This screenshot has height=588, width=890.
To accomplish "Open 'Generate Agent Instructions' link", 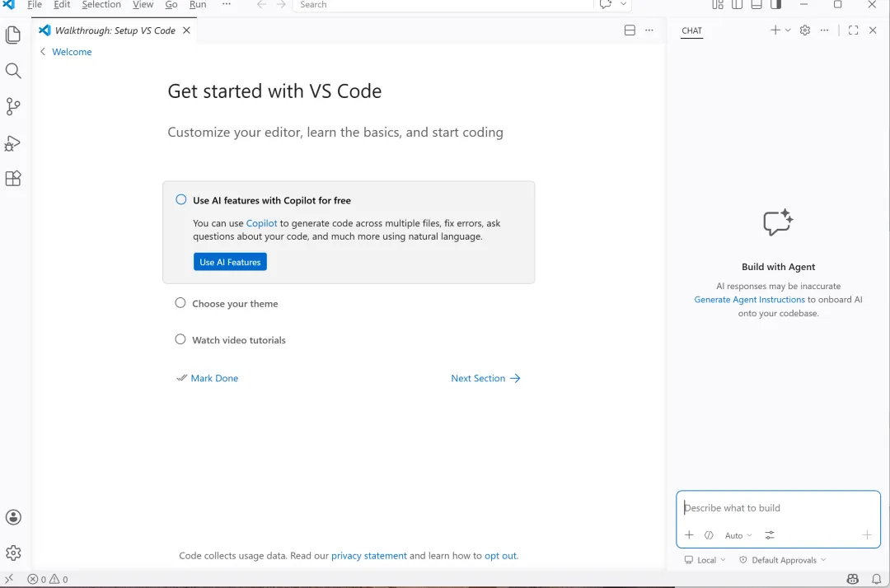I will (749, 300).
